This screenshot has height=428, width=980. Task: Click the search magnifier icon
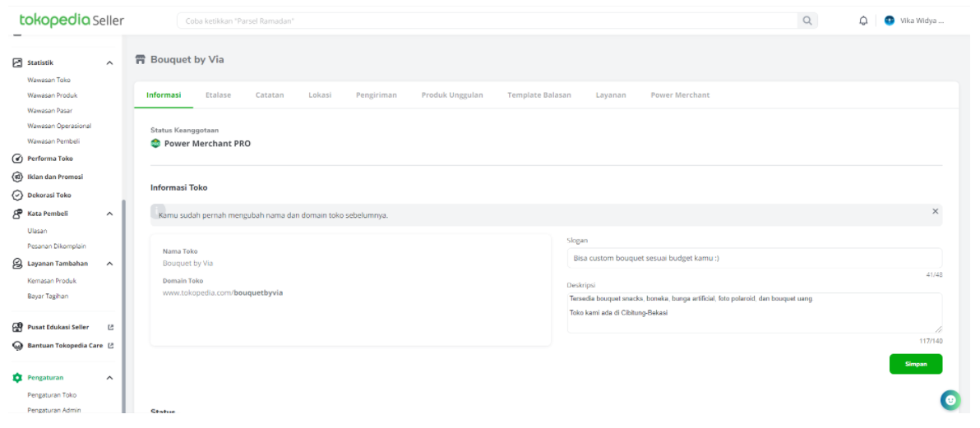(807, 21)
